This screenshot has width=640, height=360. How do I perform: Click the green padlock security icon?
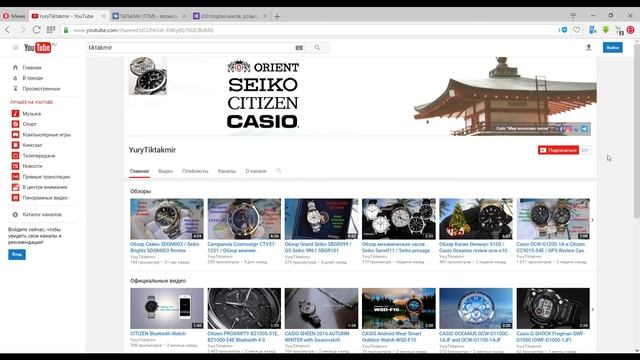[x=66, y=30]
